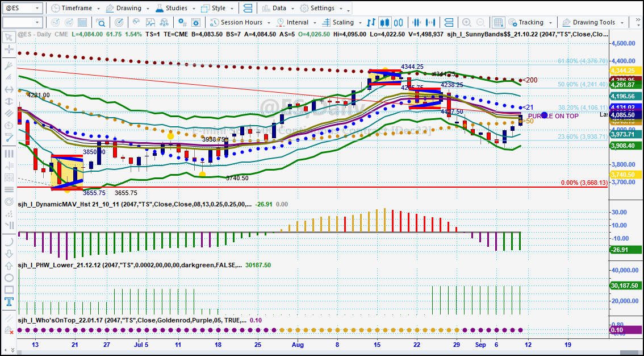The height and width of the screenshot is (356, 644).
Task: Click the sjh_I_DynamicMAV_Hst study label
Action: click(134, 204)
